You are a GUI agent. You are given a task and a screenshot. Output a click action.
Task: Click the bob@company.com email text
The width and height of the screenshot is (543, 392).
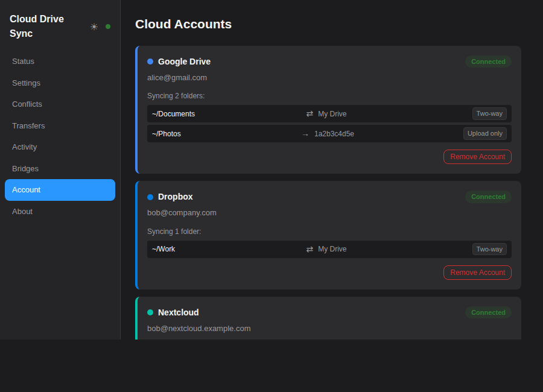coord(182,213)
